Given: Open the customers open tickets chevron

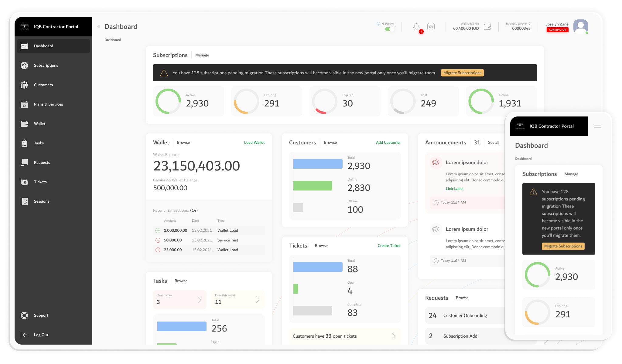Looking at the screenshot, I should [x=393, y=336].
